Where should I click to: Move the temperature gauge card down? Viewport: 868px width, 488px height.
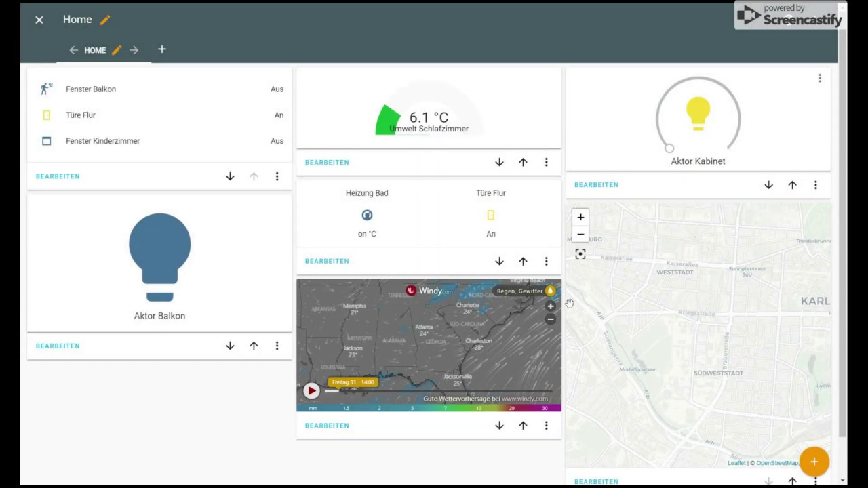click(x=499, y=162)
